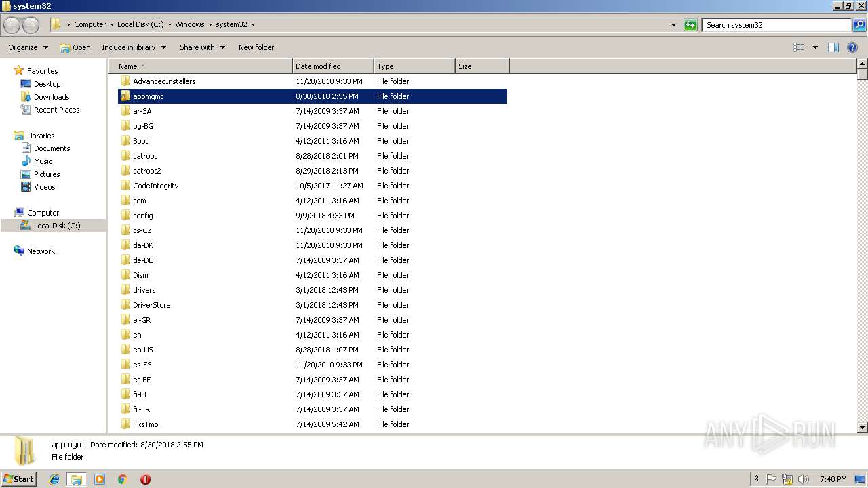Expand the breadcrumb arrow after Computer
The width and height of the screenshot is (868, 488).
click(113, 25)
